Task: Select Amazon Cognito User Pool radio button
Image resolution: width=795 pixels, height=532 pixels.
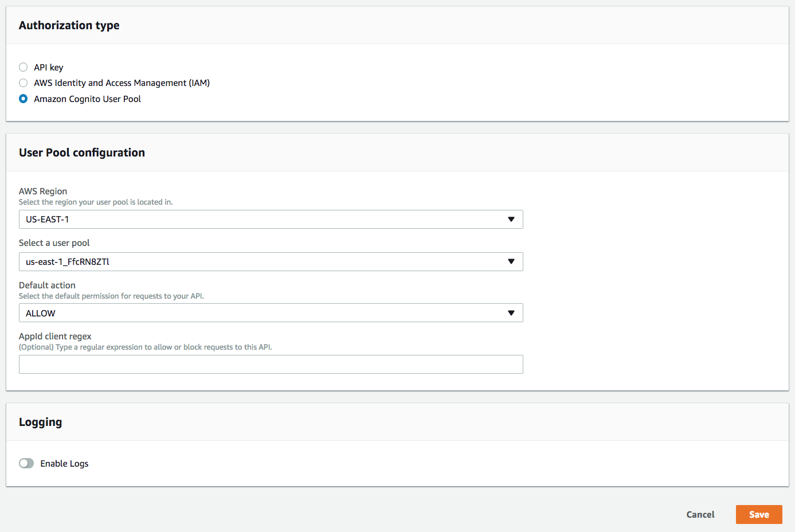Action: 24,99
